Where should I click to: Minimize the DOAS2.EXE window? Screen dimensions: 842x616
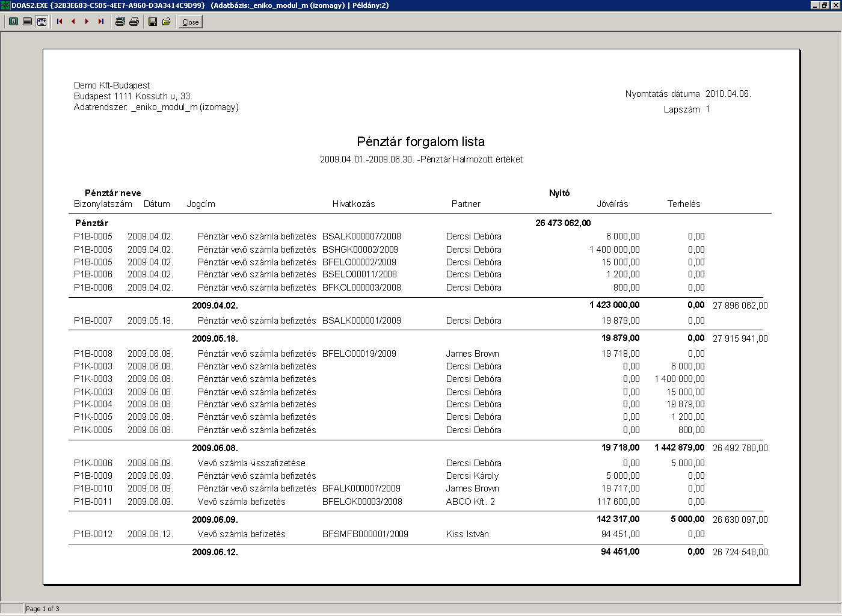815,5
